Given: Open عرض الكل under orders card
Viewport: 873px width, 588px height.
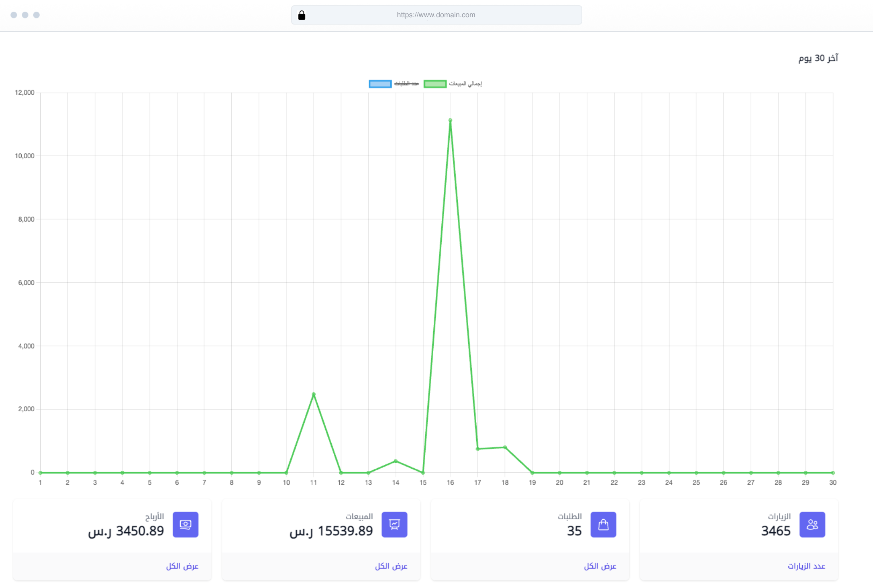Looking at the screenshot, I should tap(600, 566).
